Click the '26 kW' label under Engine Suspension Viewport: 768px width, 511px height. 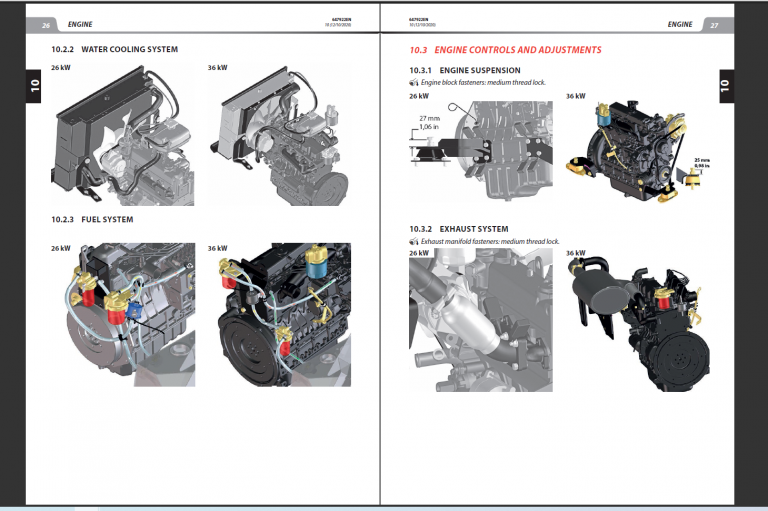coord(419,96)
